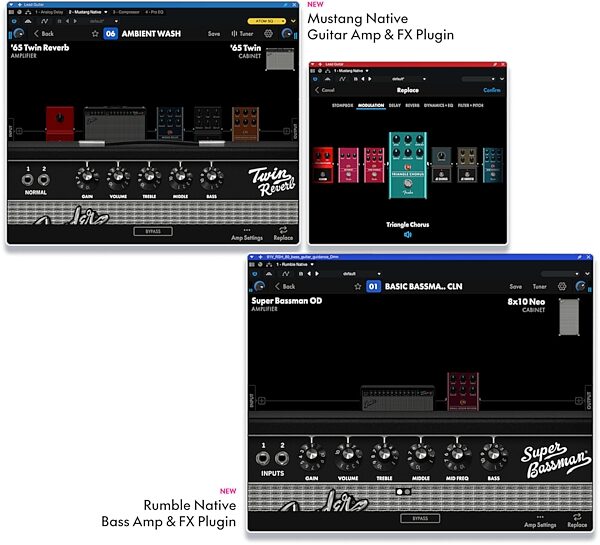Click the favorite star beside AMBIENT WASH preset
The height and width of the screenshot is (545, 600).
click(95, 34)
